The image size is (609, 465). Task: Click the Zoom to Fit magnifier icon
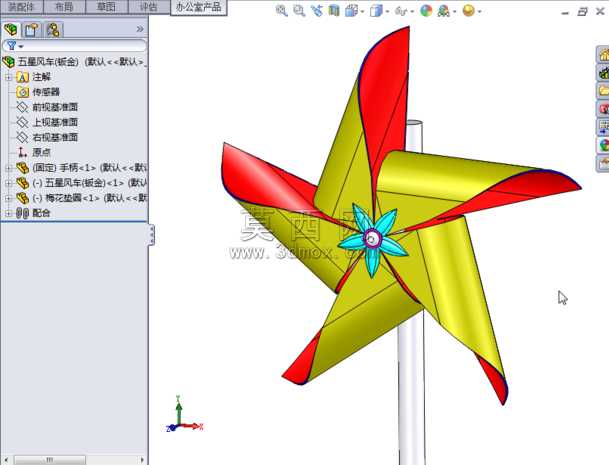pos(282,11)
